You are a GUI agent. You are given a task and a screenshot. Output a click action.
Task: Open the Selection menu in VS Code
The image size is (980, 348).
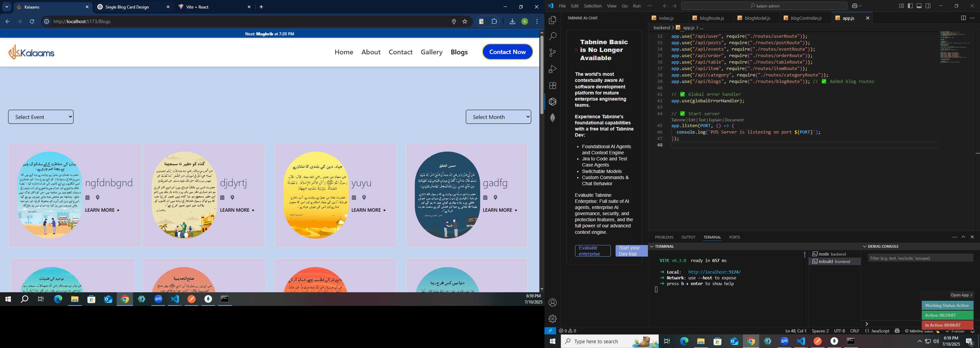tap(593, 6)
